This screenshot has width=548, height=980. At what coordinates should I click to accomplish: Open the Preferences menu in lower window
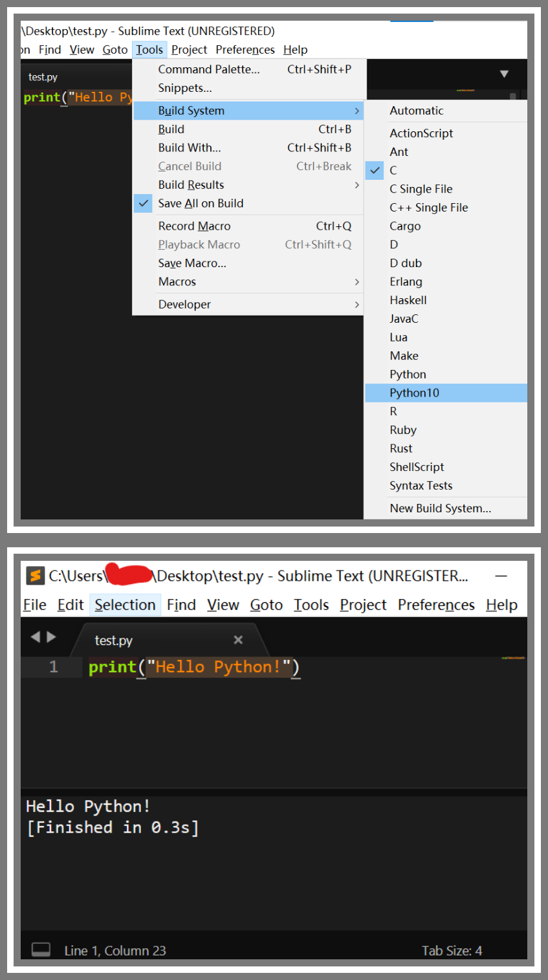(x=436, y=605)
